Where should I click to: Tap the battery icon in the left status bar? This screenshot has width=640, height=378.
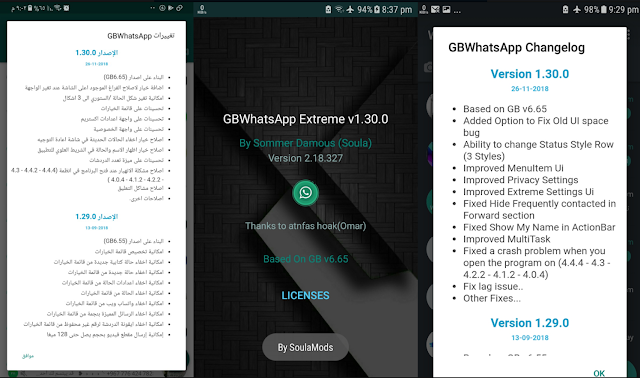click(30, 8)
